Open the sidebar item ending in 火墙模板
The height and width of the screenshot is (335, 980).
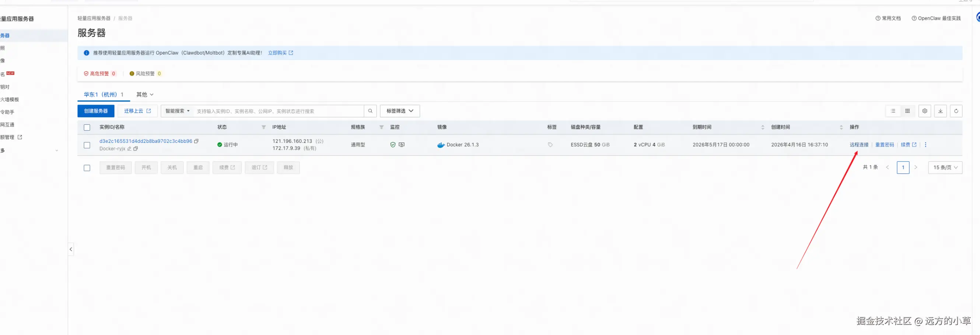coord(10,100)
